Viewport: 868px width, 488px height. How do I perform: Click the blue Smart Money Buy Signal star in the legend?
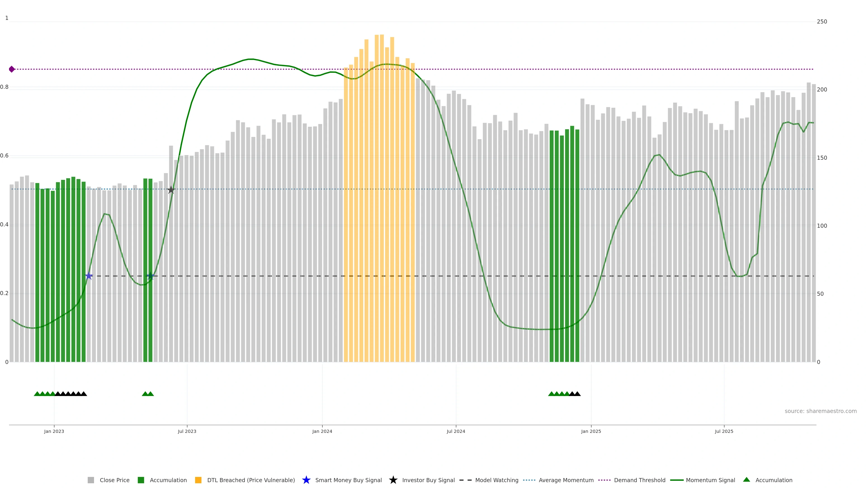click(x=306, y=480)
